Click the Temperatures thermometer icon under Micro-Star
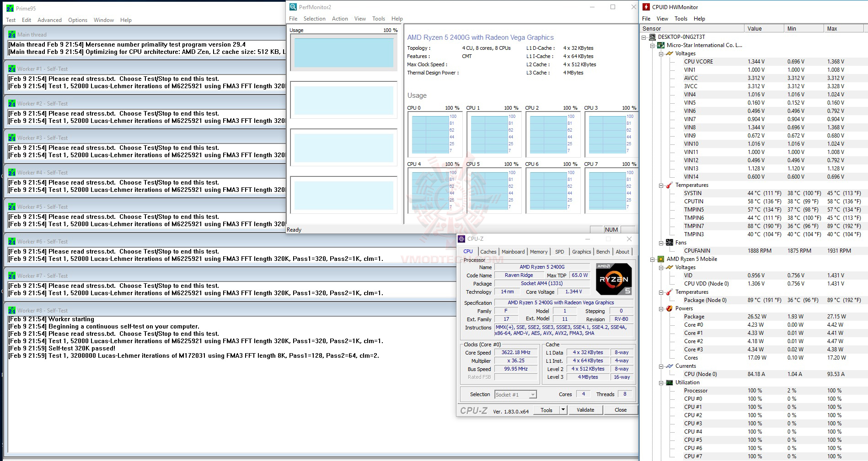The height and width of the screenshot is (461, 868). point(670,185)
